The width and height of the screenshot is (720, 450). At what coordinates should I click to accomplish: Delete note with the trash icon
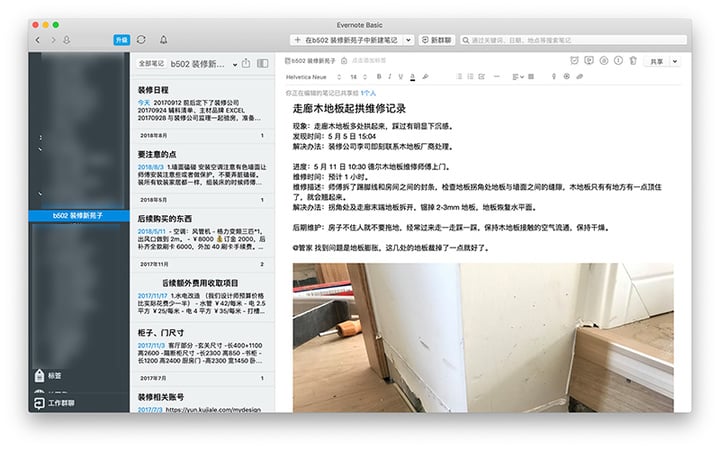point(633,61)
